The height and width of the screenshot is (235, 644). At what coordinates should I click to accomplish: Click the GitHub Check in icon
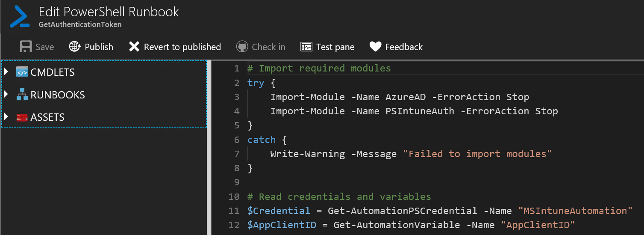(x=242, y=47)
